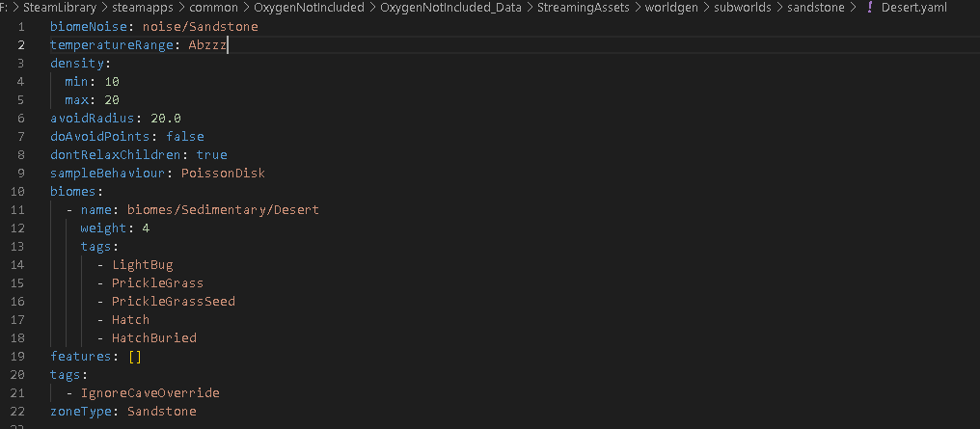980x429 pixels.
Task: Select line number 19 in the gutter
Action: tap(19, 357)
